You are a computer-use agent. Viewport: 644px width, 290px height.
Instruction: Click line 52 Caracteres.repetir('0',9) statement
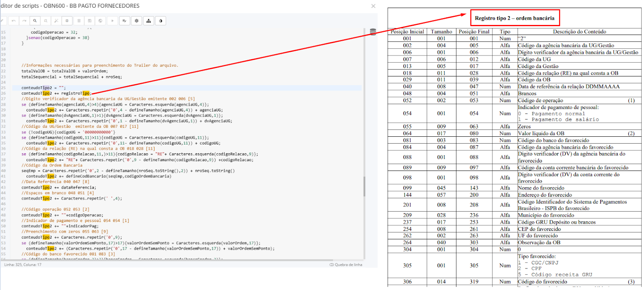[72, 237]
